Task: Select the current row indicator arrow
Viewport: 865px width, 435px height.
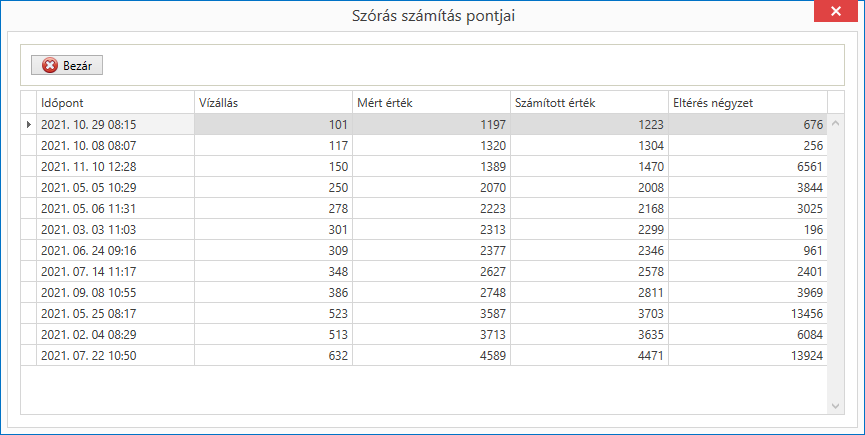Action: 29,125
